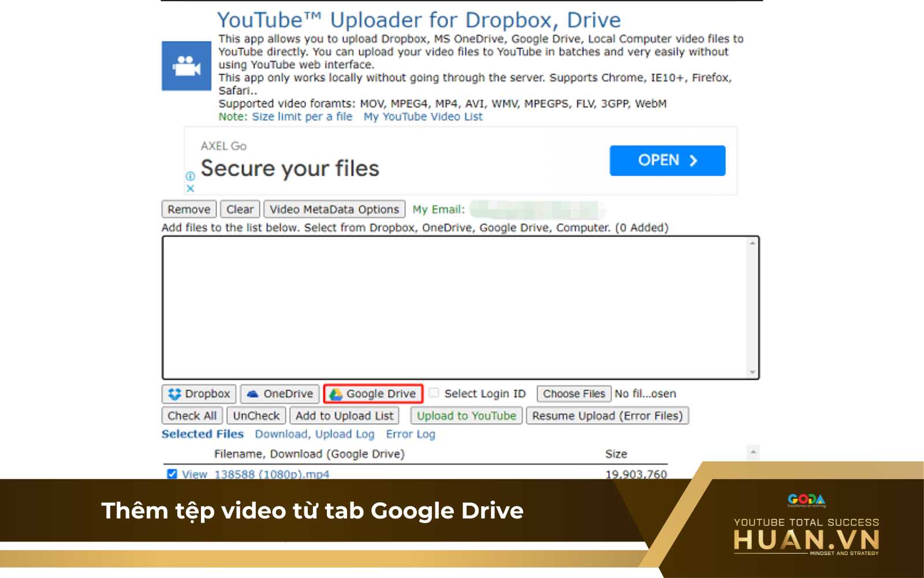Add files from OneDrive
The height and width of the screenshot is (578, 924).
pyautogui.click(x=280, y=394)
